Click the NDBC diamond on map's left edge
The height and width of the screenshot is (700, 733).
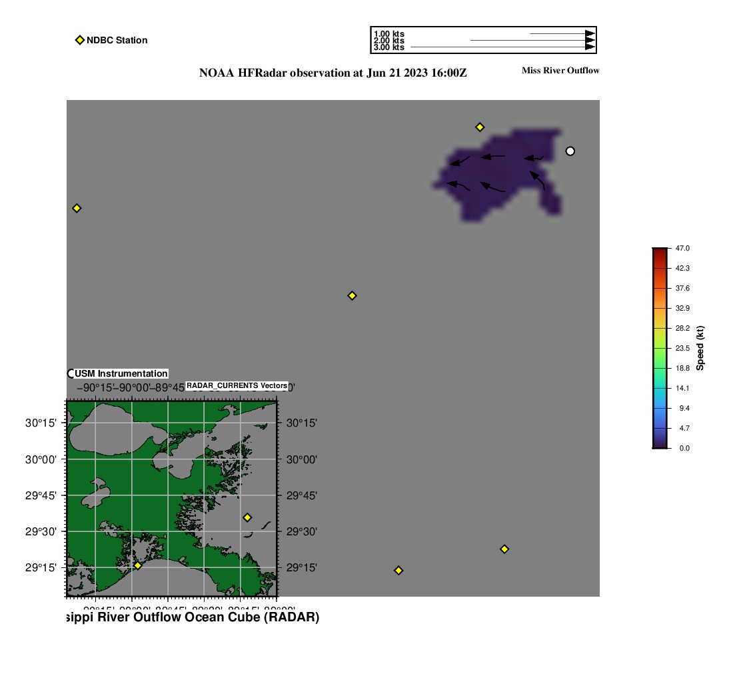pos(77,208)
